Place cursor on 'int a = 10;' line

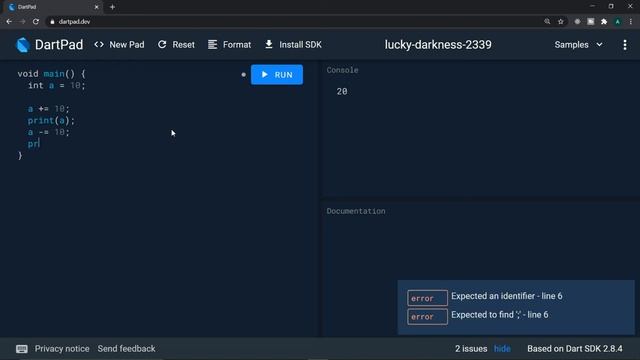pos(57,86)
